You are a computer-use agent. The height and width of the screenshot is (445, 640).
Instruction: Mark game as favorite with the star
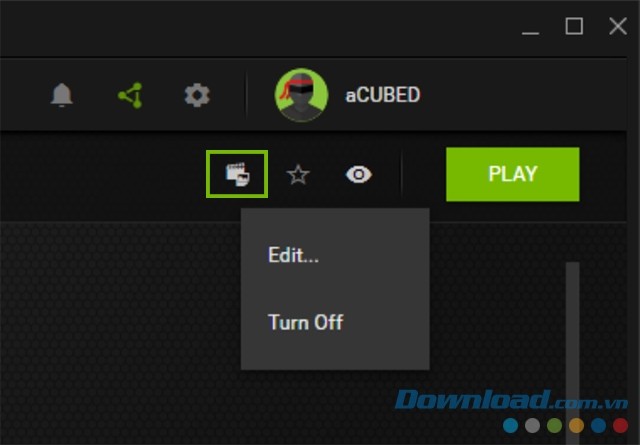tap(298, 175)
